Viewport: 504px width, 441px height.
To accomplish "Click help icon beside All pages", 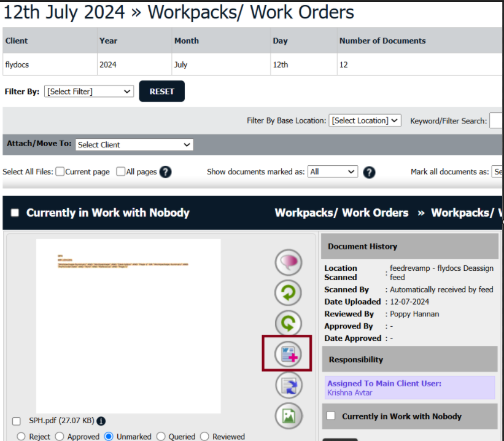I will point(166,172).
